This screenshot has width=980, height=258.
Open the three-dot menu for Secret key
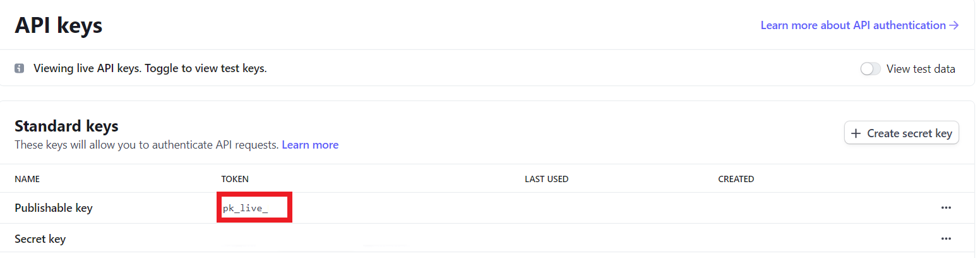(945, 238)
